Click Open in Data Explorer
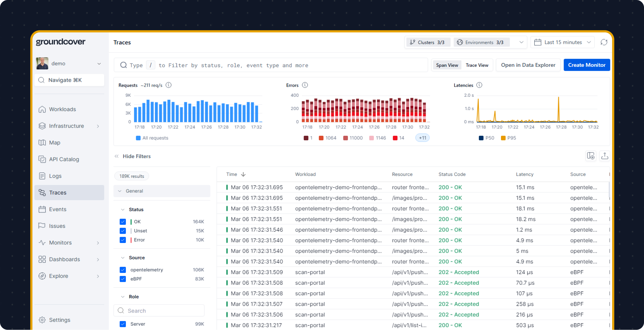644x330 pixels. (528, 65)
